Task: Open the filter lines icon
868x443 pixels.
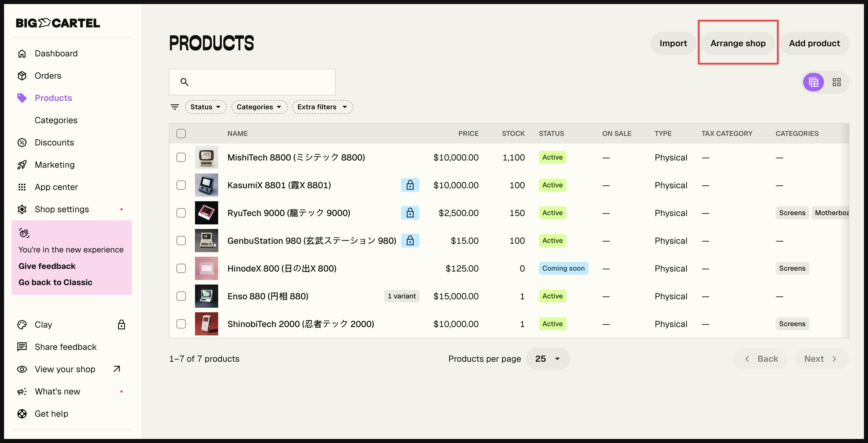Action: [x=174, y=107]
